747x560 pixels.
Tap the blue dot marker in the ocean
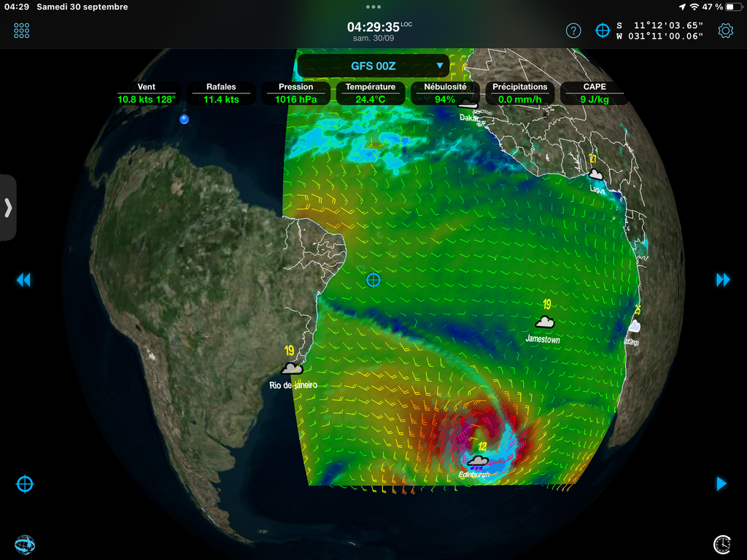pyautogui.click(x=184, y=119)
